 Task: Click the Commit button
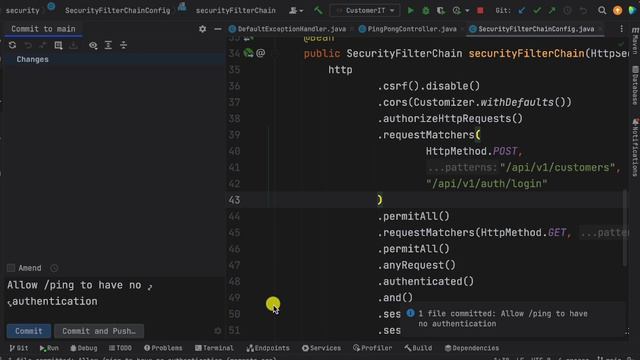29,331
